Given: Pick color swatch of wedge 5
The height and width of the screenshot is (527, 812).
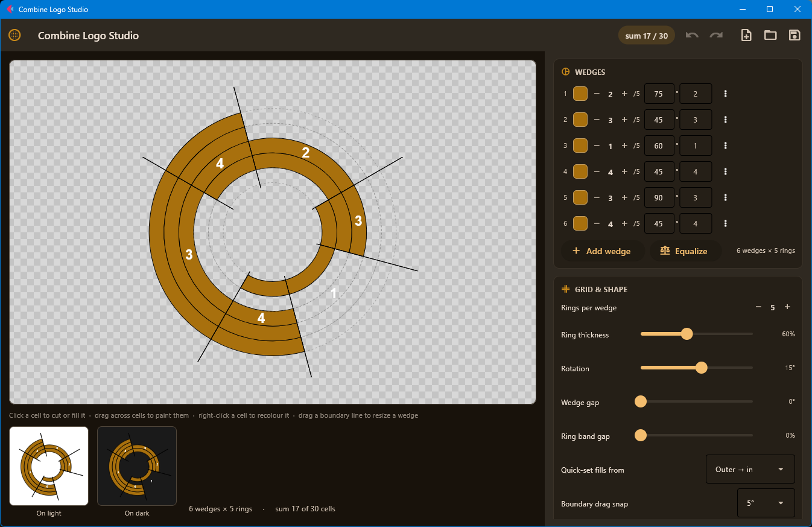Looking at the screenshot, I should point(580,197).
